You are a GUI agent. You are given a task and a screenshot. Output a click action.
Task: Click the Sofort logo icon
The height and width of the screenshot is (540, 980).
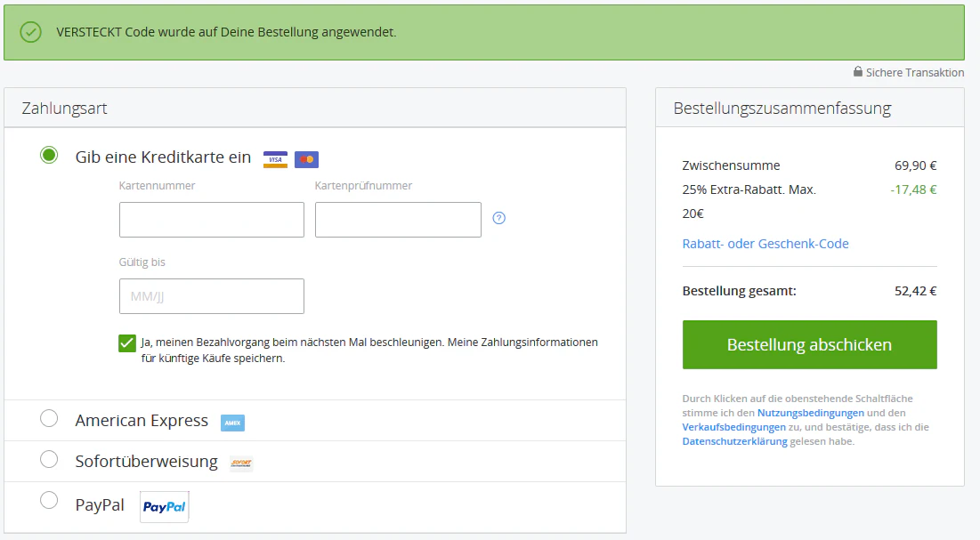click(x=241, y=463)
